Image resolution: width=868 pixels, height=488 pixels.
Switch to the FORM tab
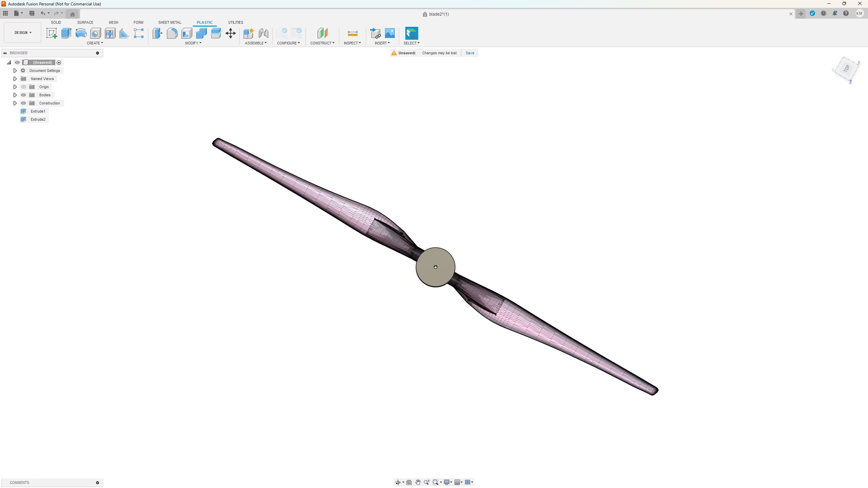(138, 22)
